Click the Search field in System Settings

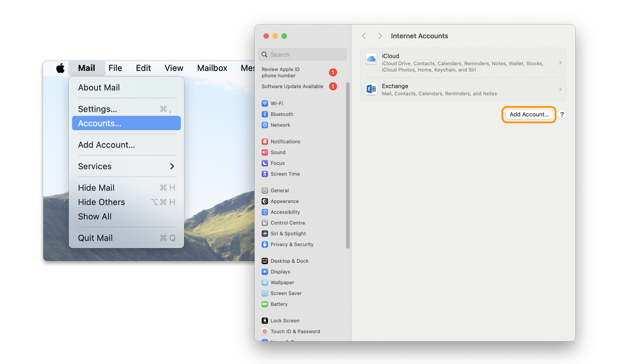(x=302, y=54)
